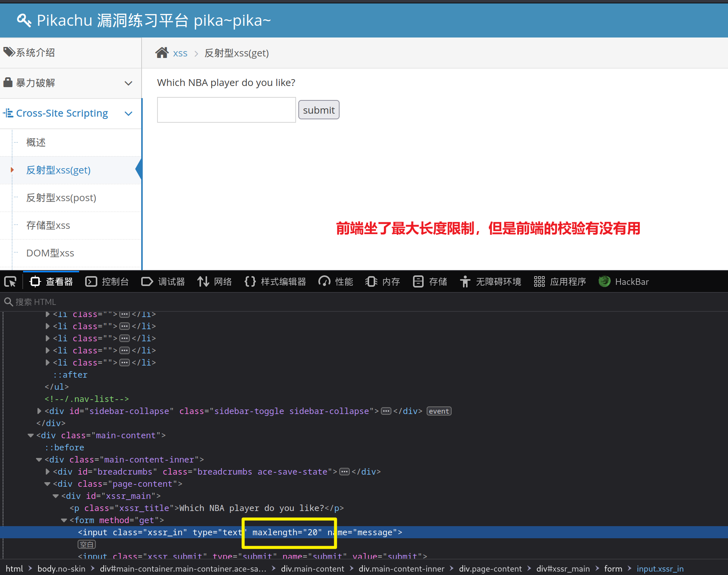
Task: Click html in the devtools breadcrumb
Action: 14,569
